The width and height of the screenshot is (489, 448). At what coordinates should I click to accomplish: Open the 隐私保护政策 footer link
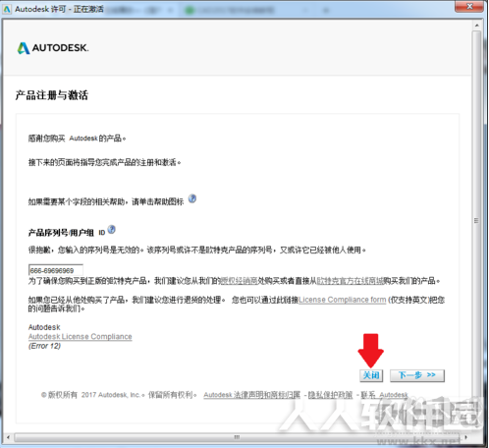click(x=330, y=395)
